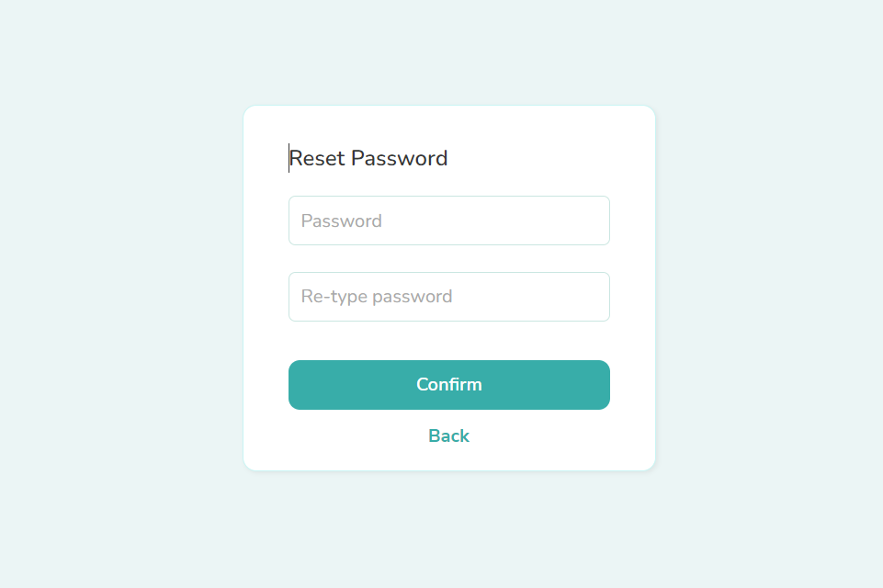Click the Password input field

(448, 220)
